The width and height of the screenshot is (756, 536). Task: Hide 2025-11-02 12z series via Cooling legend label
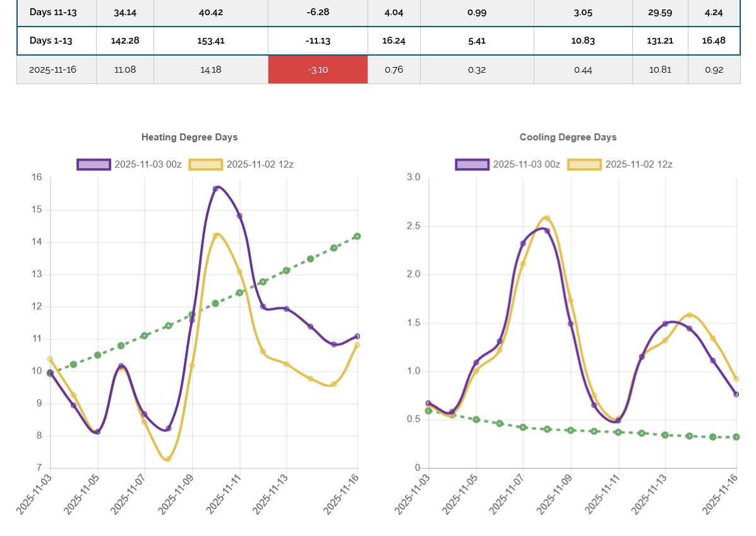click(x=639, y=164)
